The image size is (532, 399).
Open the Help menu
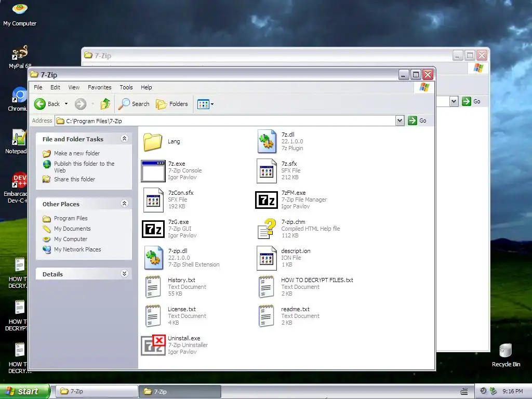146,87
